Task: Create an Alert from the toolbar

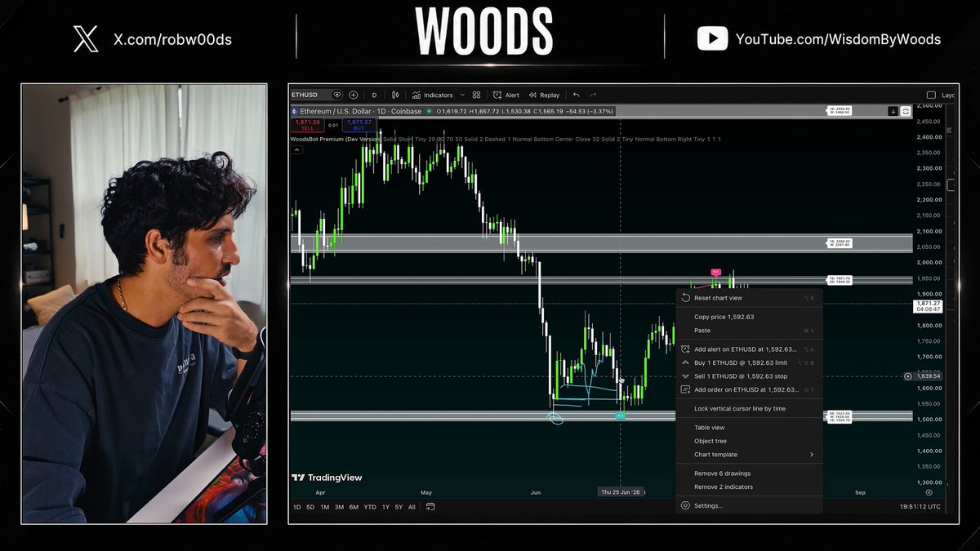Action: (506, 95)
